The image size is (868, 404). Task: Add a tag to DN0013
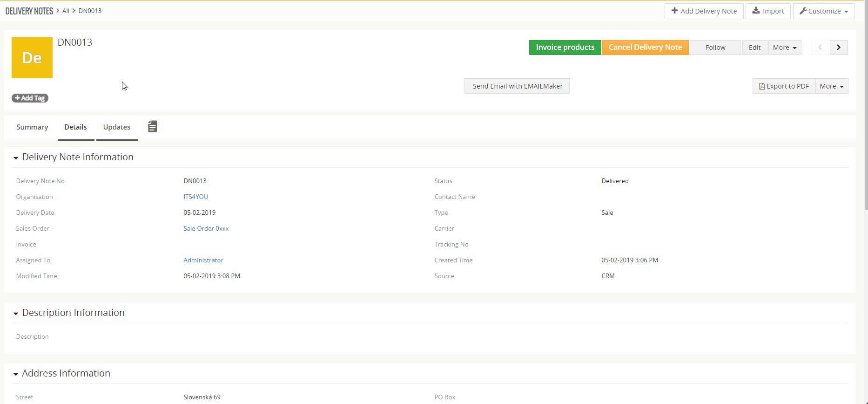[x=30, y=98]
